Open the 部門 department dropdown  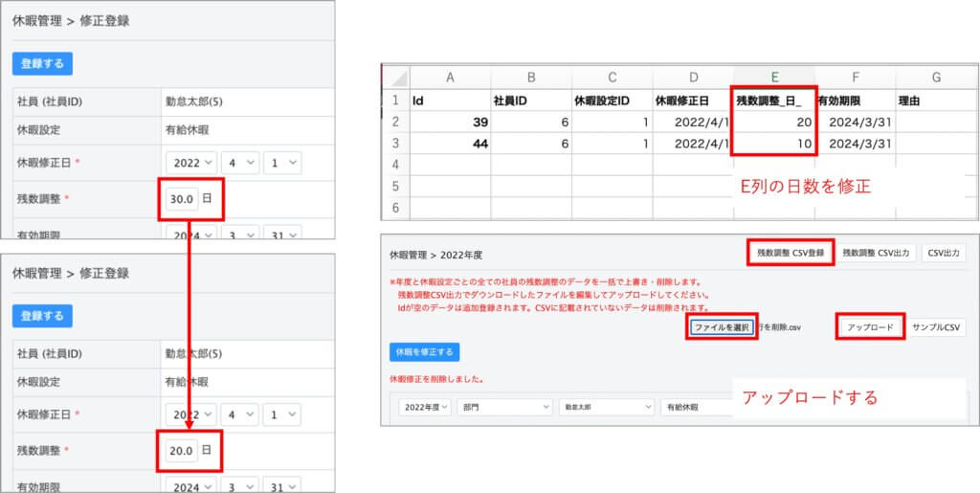[503, 407]
